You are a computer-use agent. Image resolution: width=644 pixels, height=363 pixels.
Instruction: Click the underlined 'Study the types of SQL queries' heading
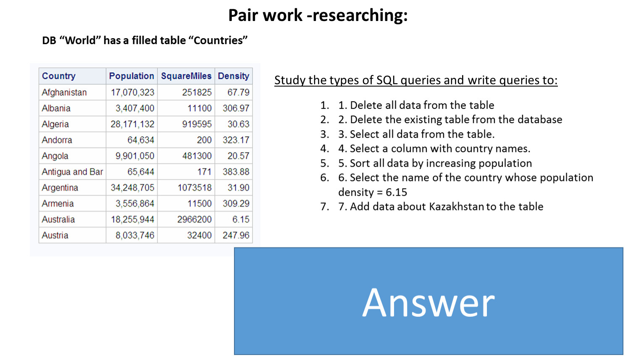[416, 80]
